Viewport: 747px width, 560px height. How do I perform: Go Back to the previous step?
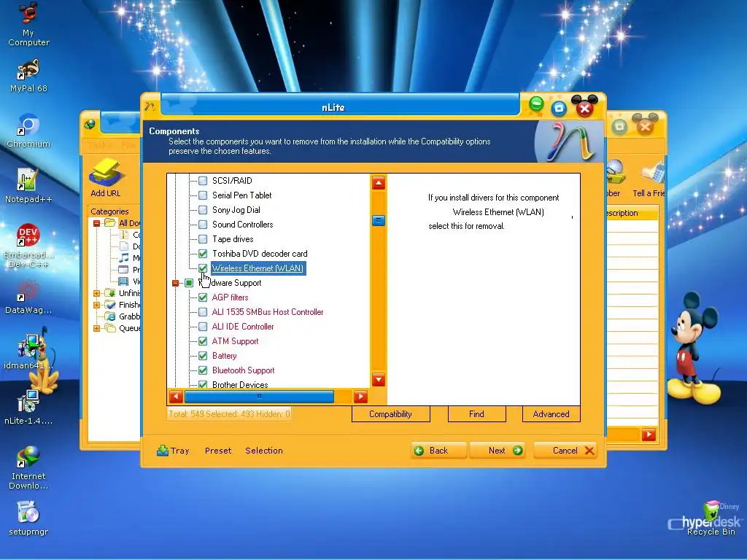438,451
